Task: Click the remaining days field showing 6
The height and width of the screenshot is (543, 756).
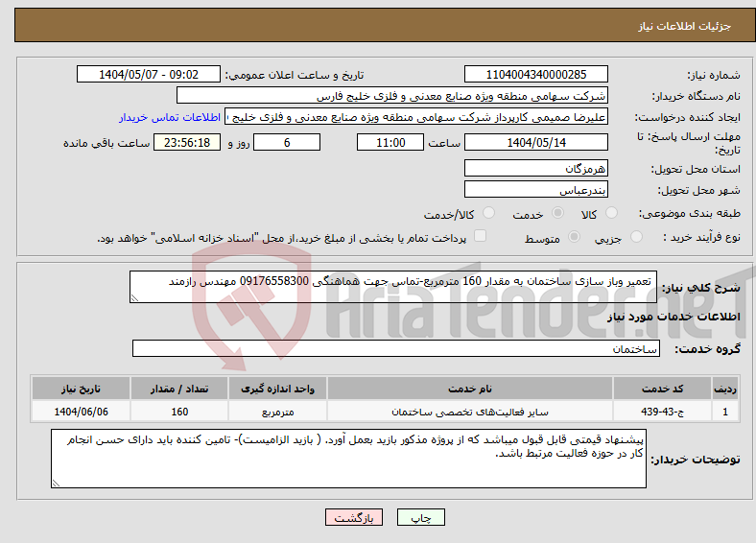Action: [x=287, y=142]
